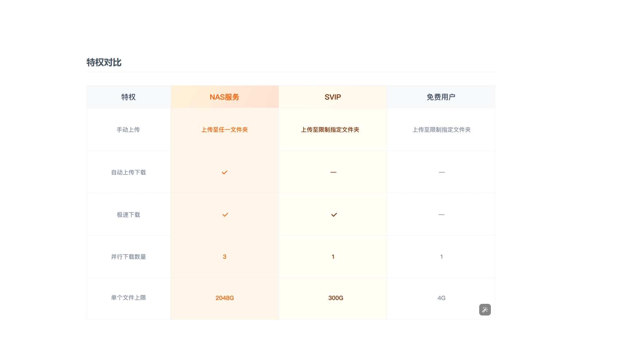Click the 特权对比 heading
623x364 pixels.
pos(104,62)
